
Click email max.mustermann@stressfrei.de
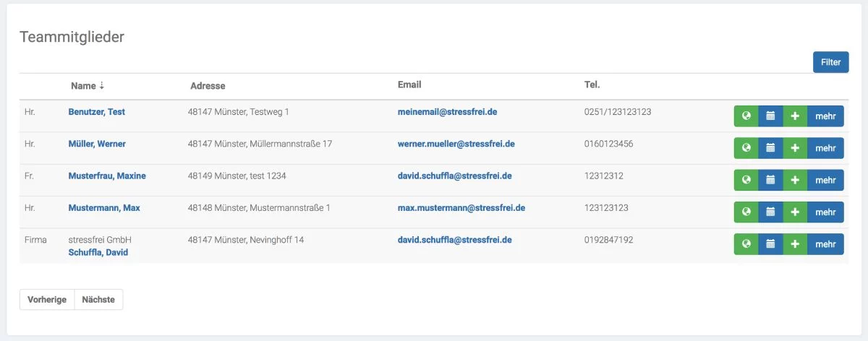(461, 207)
